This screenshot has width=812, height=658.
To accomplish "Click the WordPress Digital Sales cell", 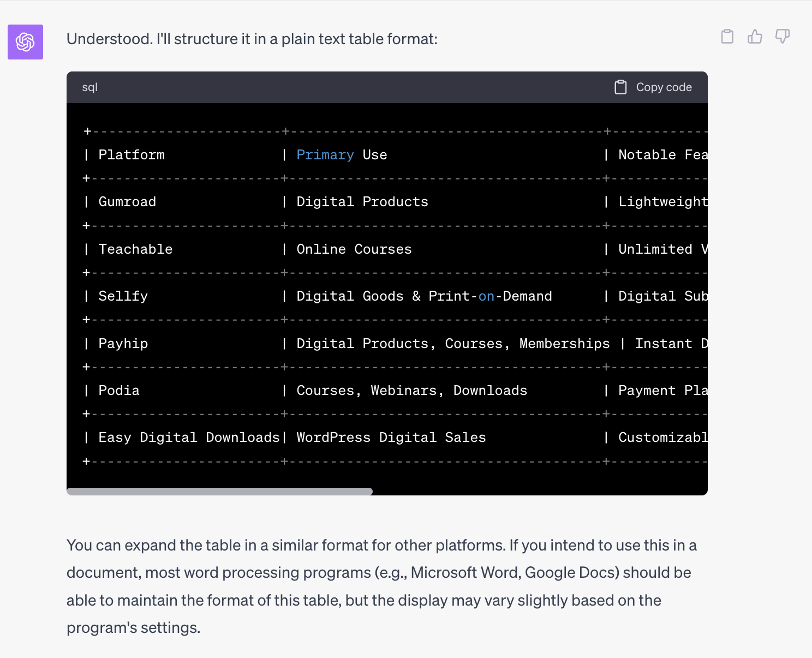I will tap(391, 438).
